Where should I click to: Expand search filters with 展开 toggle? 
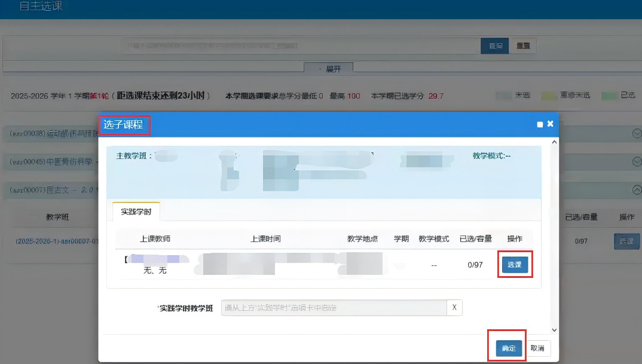pos(328,69)
